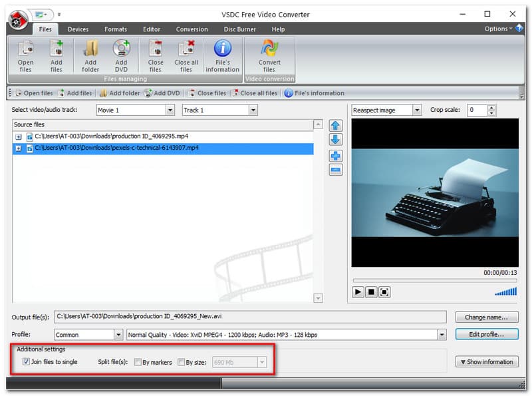Click Close files in the quick toolbar

coord(207,93)
